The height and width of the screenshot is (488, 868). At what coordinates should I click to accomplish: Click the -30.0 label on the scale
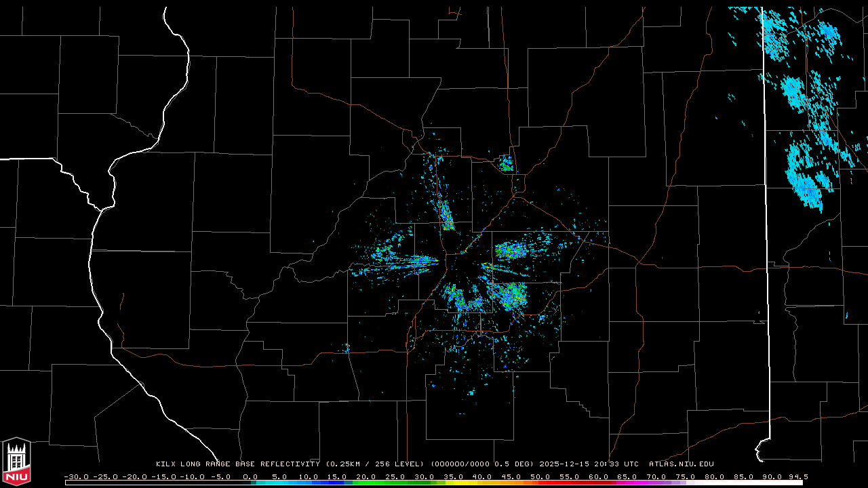(75, 476)
